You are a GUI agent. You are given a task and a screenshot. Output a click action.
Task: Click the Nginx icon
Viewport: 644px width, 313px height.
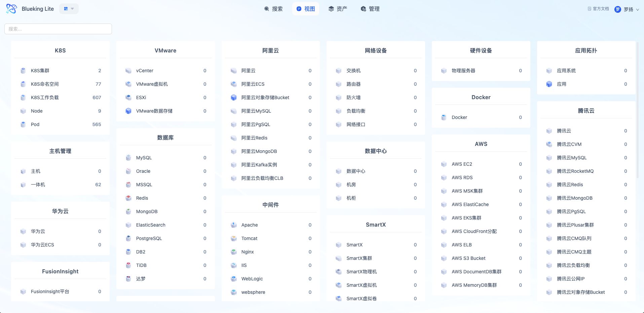pos(234,252)
